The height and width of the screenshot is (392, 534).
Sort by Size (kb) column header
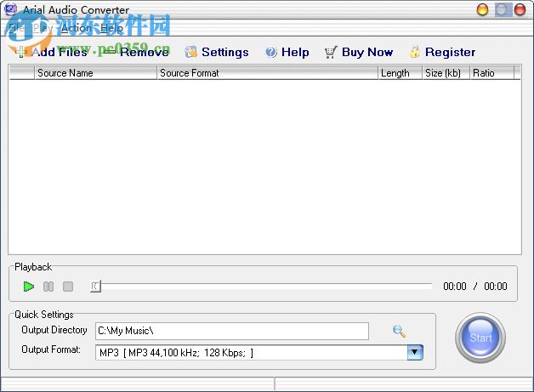446,73
